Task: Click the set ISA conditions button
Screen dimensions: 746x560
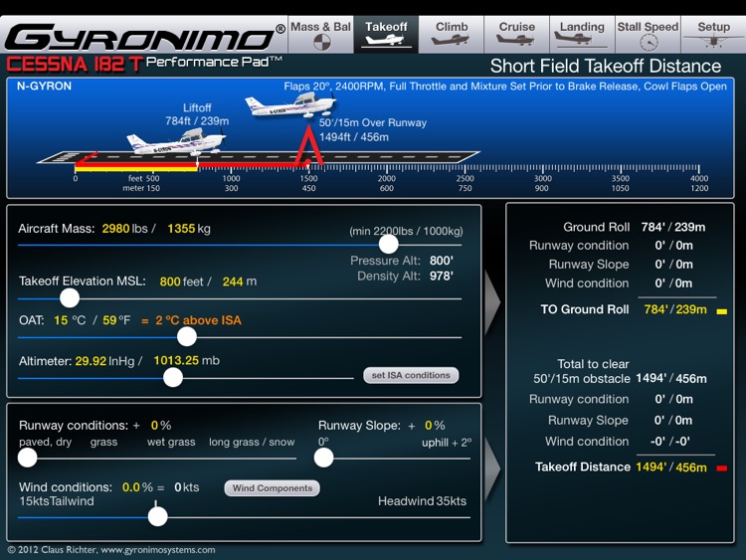Action: (x=411, y=375)
